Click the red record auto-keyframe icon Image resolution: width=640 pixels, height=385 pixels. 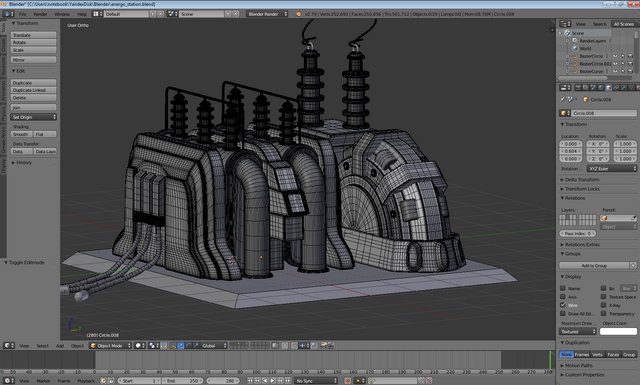coord(348,381)
